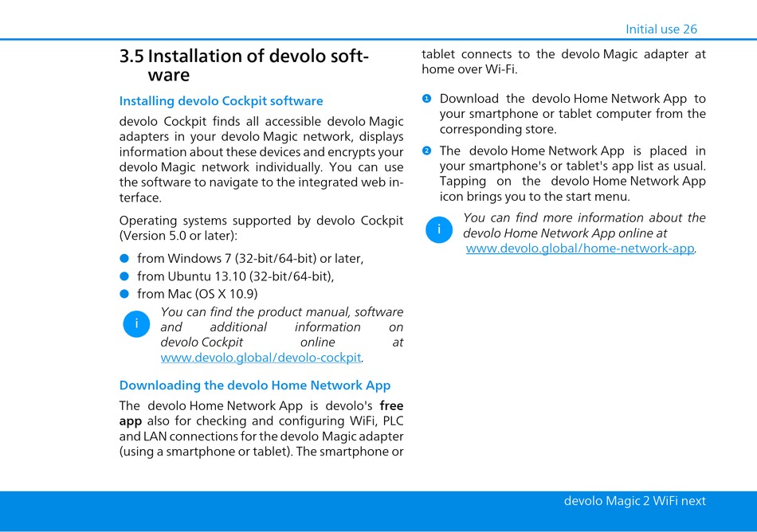Click the footer text 'devolo Magic 2 WiFi next'
This screenshot has height=532, width=757.
click(x=635, y=501)
